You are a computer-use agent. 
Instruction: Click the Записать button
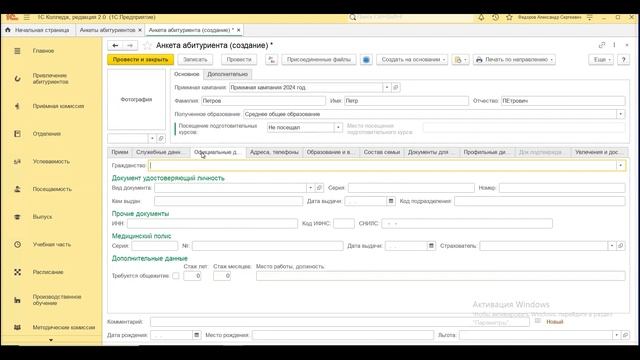click(x=195, y=60)
